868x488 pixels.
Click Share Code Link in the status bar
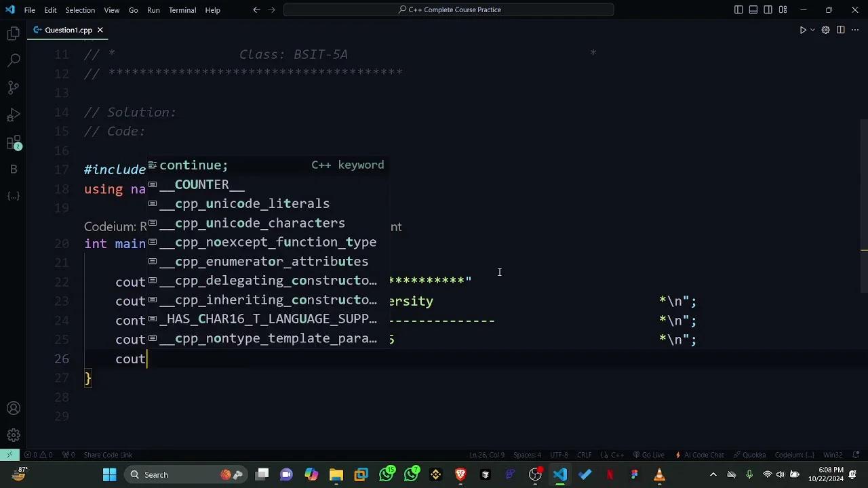(108, 455)
